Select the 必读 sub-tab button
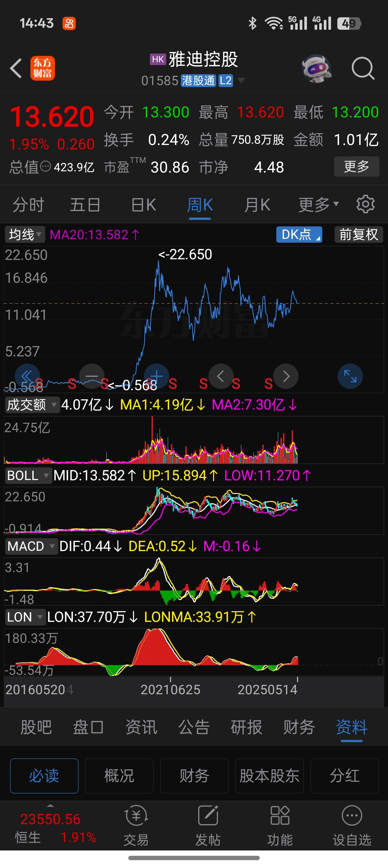The image size is (388, 868). coord(44,776)
